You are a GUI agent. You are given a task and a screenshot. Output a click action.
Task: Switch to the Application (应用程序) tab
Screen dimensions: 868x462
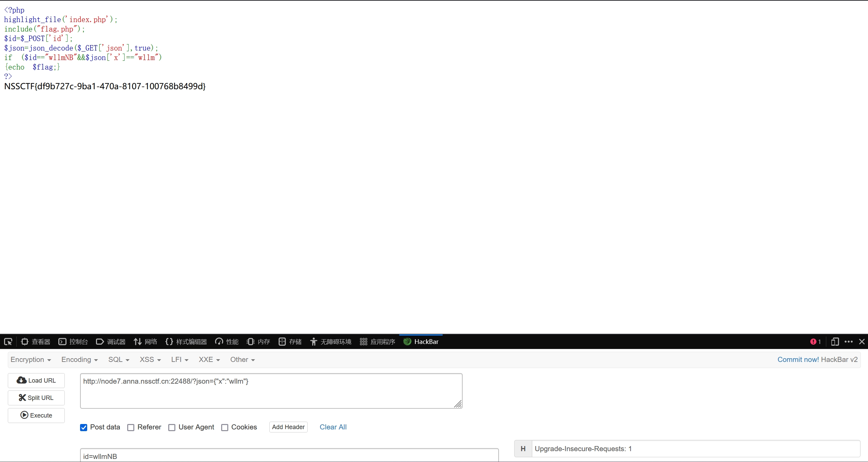click(x=378, y=342)
